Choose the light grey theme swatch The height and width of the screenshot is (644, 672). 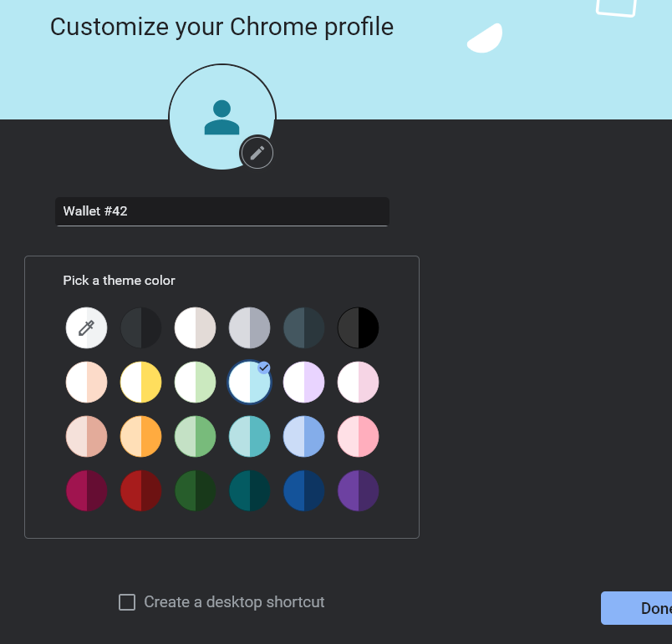(x=249, y=327)
